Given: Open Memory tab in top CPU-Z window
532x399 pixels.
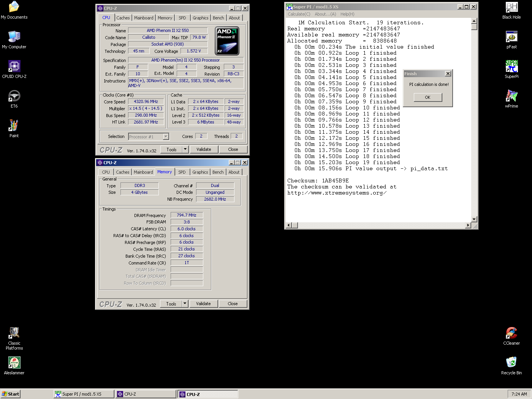Looking at the screenshot, I should click(165, 18).
